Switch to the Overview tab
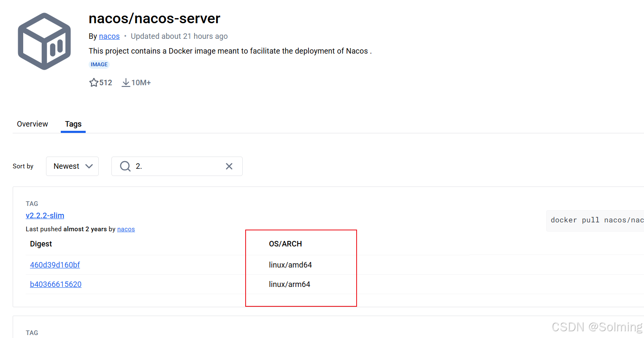 (32, 124)
